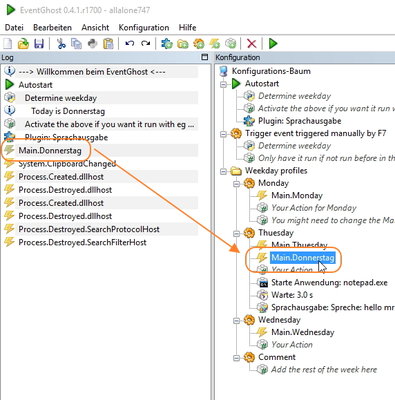This screenshot has height=400, width=395.
Task: Select Process.Destroyed.SearchFilterHost log entry
Action: click(82, 242)
